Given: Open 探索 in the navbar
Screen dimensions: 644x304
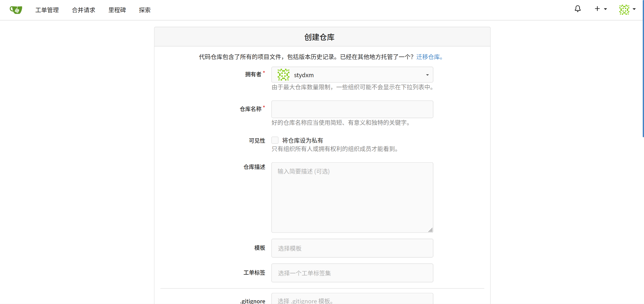Looking at the screenshot, I should (145, 10).
